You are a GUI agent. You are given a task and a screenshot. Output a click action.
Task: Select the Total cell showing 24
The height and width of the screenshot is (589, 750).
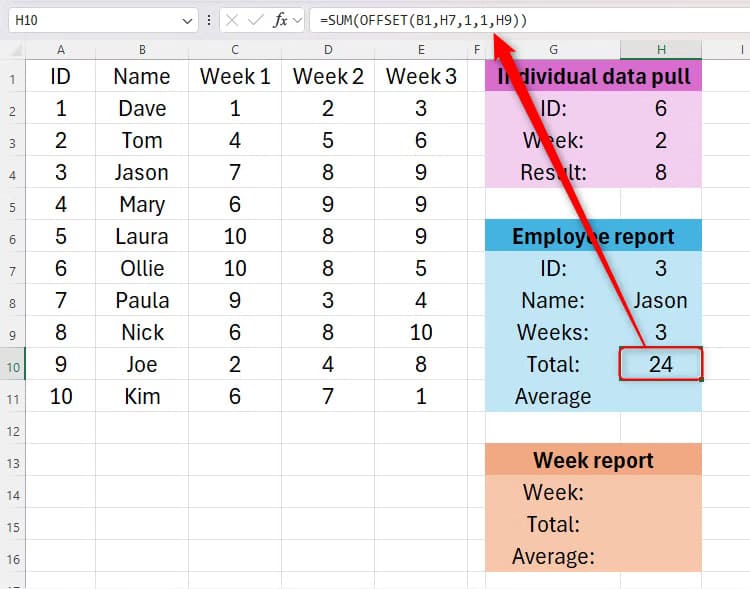pos(661,364)
